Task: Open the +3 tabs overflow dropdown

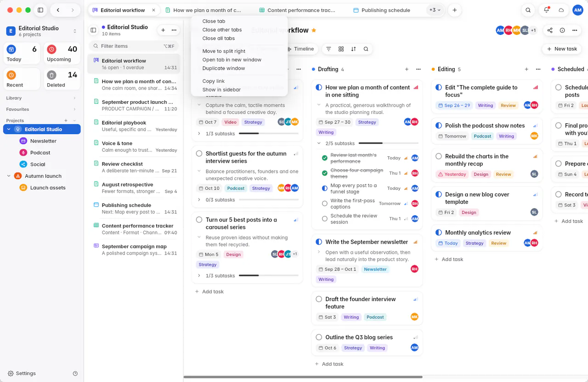Action: click(x=435, y=10)
